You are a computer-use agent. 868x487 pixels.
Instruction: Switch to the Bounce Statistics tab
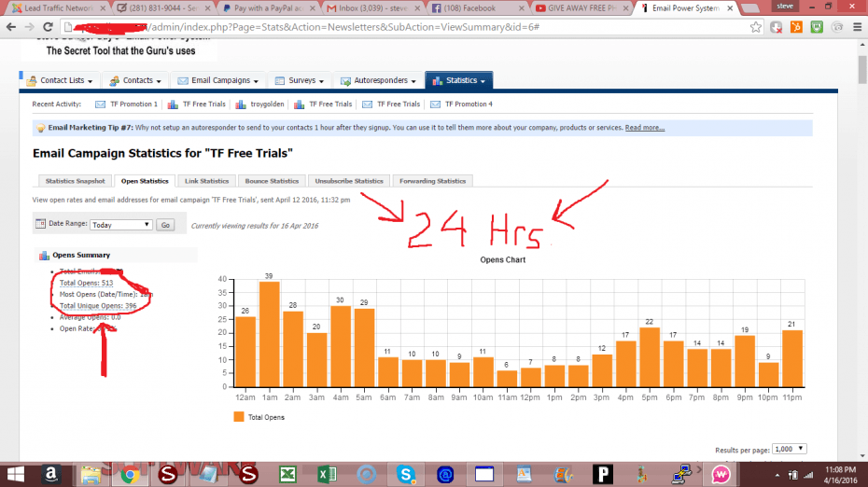(x=272, y=181)
